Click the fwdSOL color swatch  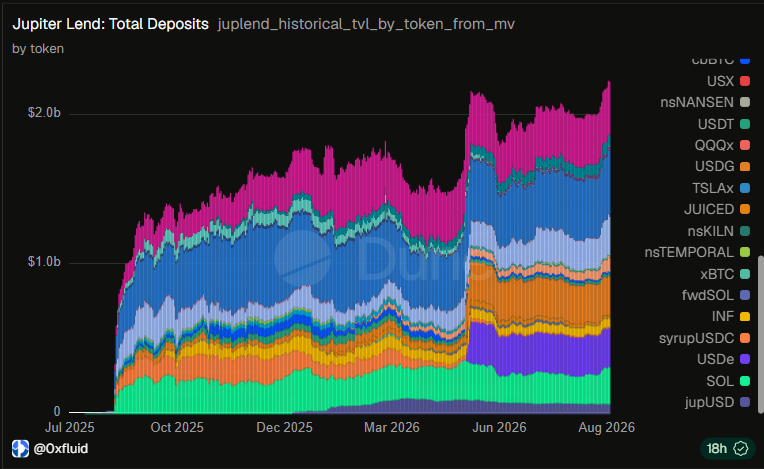click(x=745, y=295)
